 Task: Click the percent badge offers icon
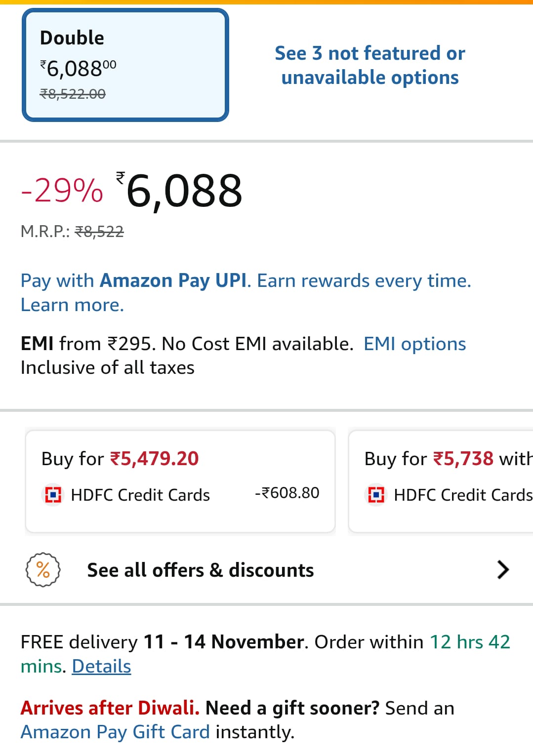(x=43, y=570)
